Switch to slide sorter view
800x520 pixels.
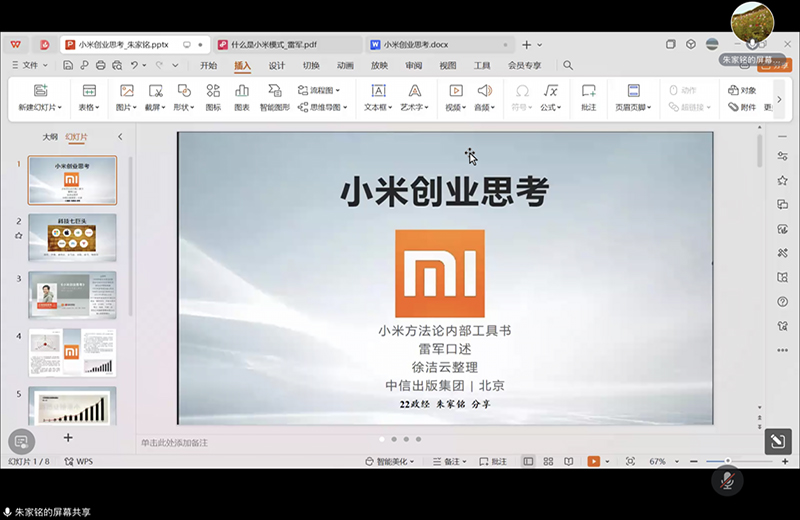tap(548, 461)
